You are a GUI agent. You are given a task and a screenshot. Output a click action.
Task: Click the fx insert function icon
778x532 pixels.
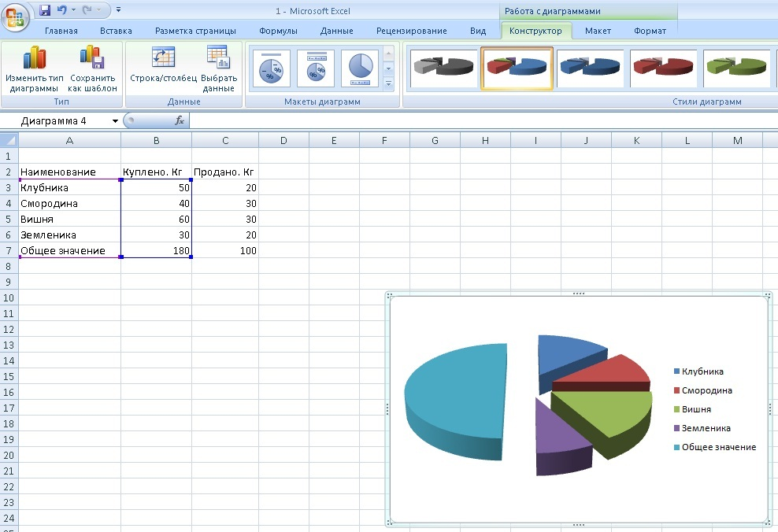180,120
